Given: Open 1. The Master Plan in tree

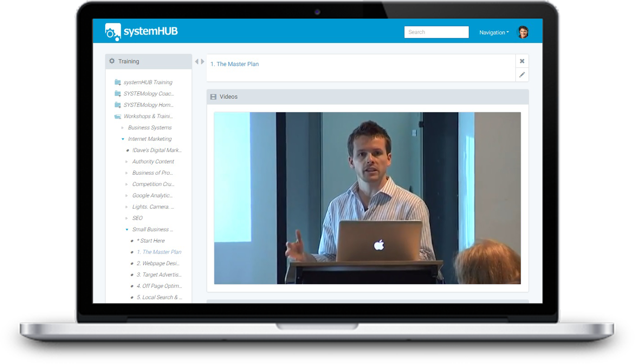Looking at the screenshot, I should click(x=159, y=252).
